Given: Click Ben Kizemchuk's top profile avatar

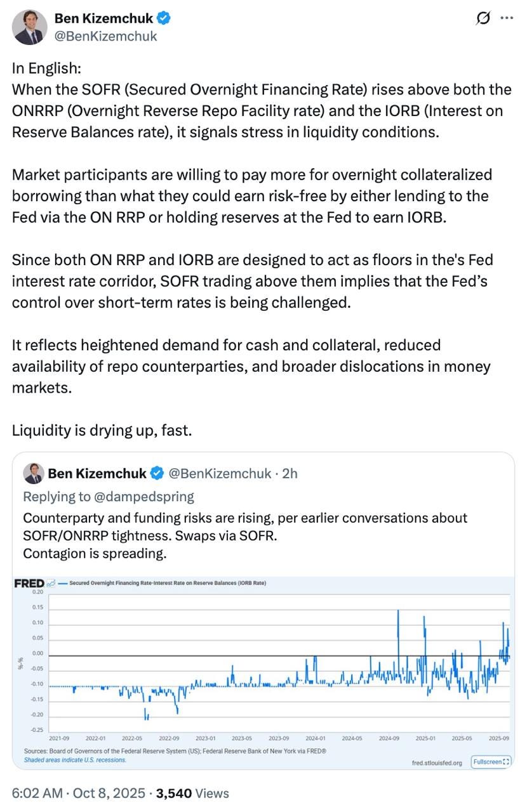Looking at the screenshot, I should 30,27.
